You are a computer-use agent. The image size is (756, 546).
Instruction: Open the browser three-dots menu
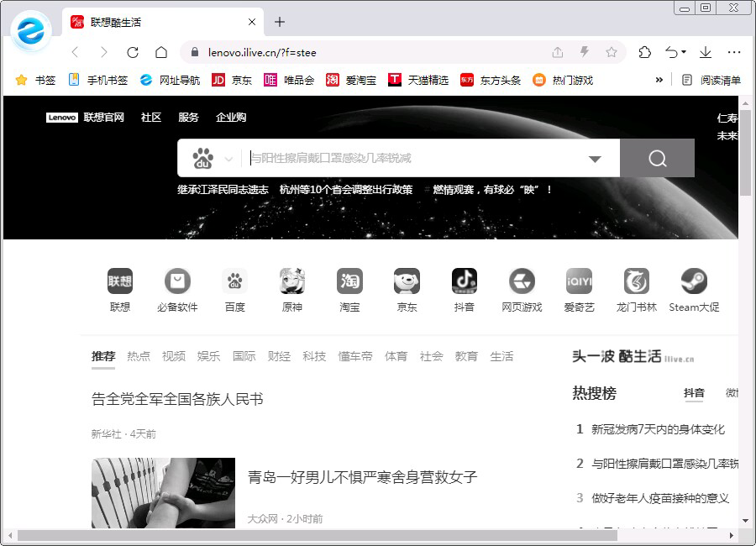[734, 52]
